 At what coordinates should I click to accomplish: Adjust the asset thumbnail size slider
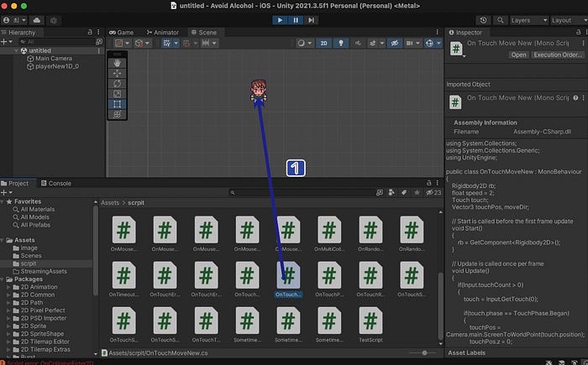(424, 353)
